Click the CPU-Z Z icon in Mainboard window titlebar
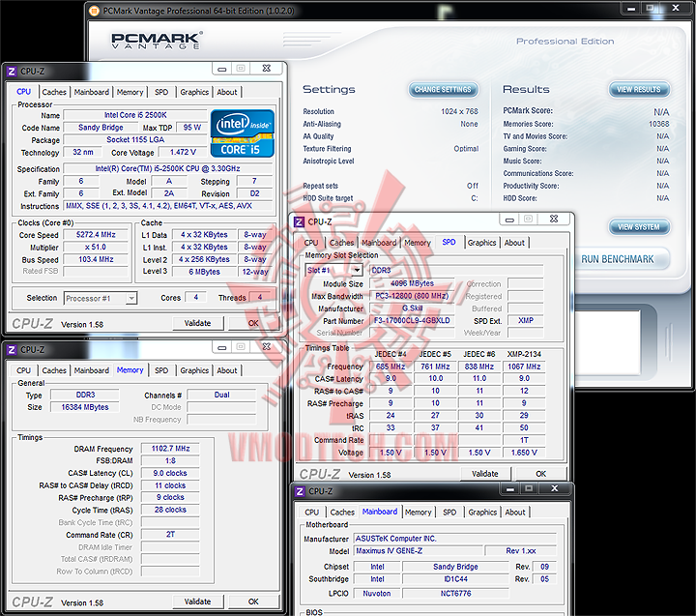Viewport: 696px width, 616px height. coord(300,491)
